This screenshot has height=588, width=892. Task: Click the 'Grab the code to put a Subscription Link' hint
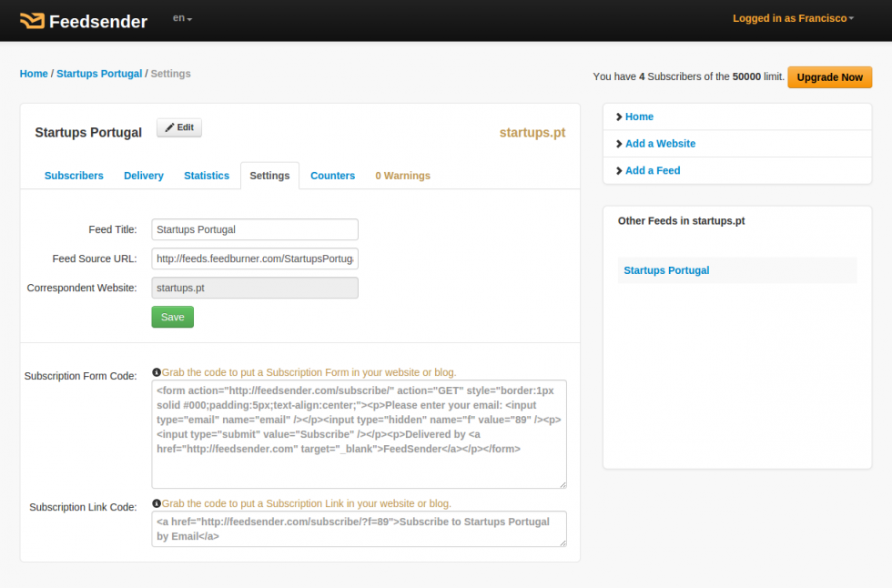click(307, 504)
